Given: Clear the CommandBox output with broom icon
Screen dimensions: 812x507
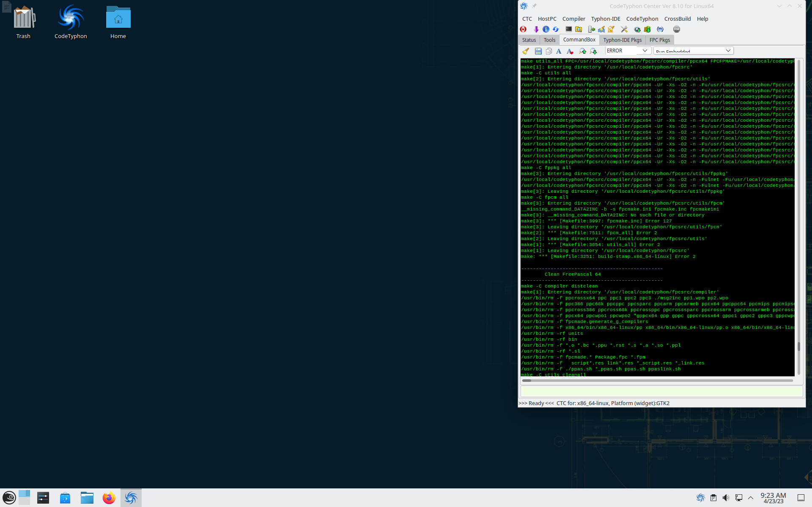Looking at the screenshot, I should [x=526, y=51].
